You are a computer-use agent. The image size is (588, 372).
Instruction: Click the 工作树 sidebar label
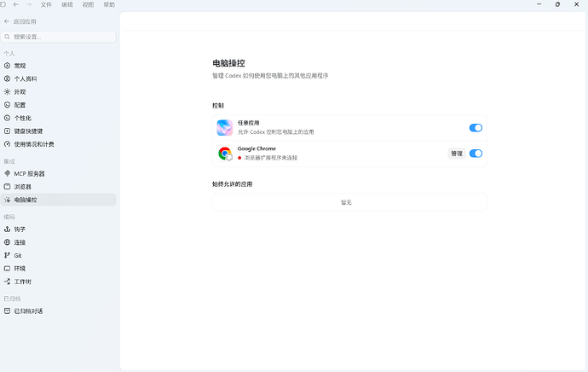[23, 282]
